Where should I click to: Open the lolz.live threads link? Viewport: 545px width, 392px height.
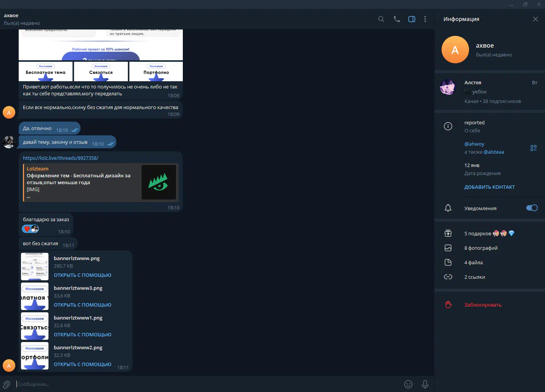coord(61,158)
